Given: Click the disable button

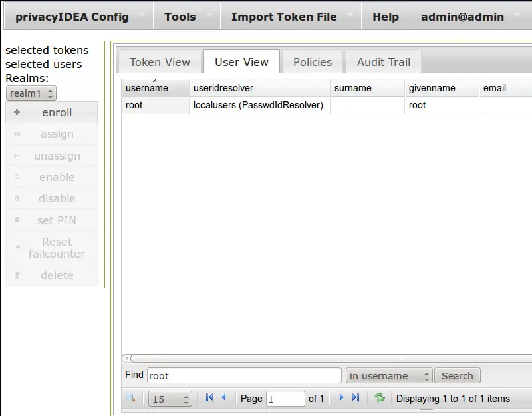Looking at the screenshot, I should coord(52,198).
